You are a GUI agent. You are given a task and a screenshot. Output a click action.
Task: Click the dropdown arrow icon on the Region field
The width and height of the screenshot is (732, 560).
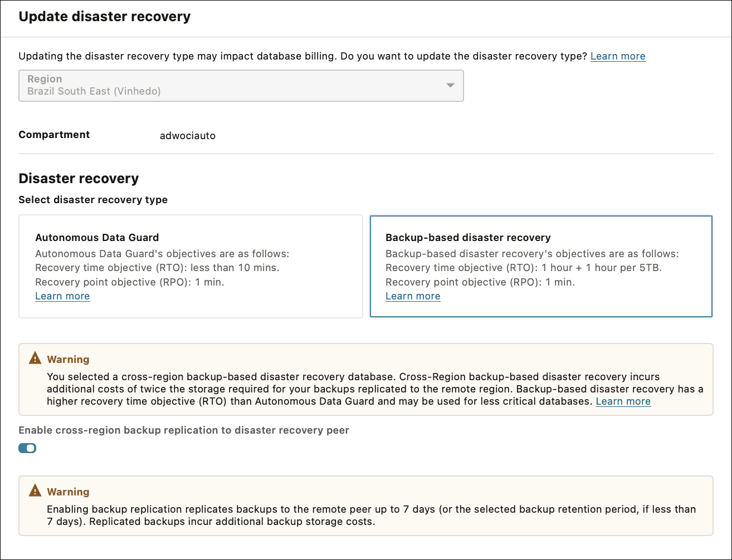pyautogui.click(x=450, y=86)
